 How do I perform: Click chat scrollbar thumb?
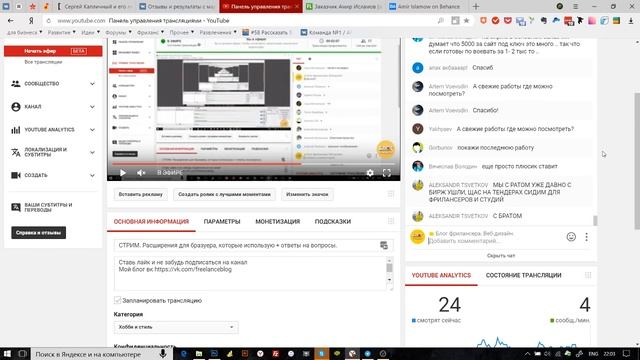click(595, 220)
